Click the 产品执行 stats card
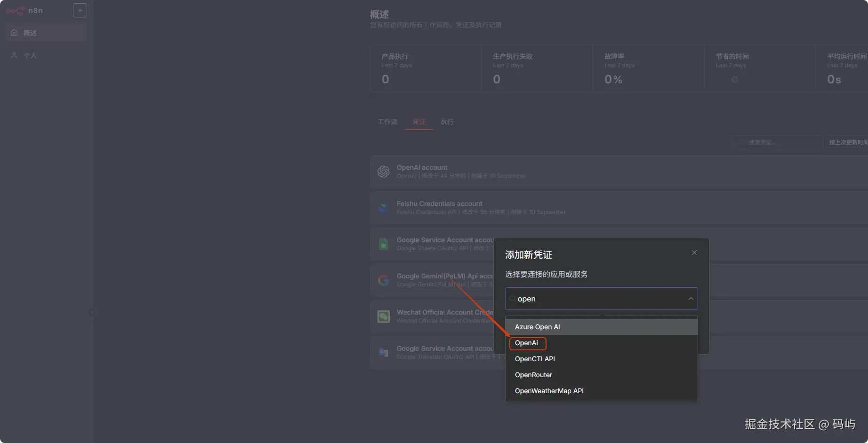This screenshot has width=868, height=443. click(x=426, y=68)
